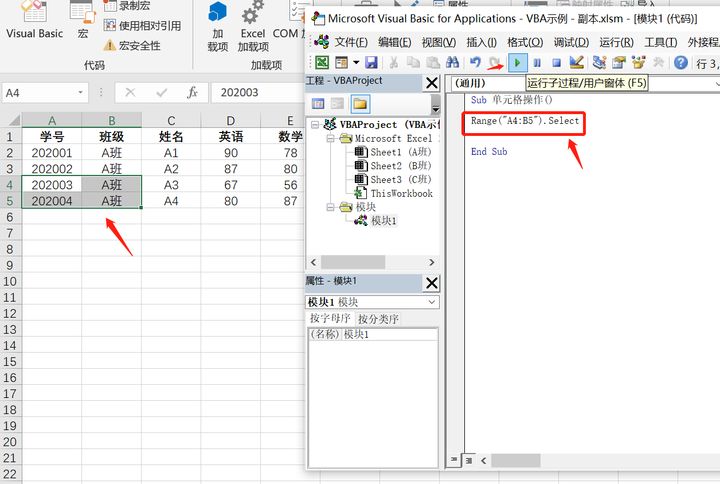
Task: Toggle 使用相对引用 in Excel ribbon
Action: tap(142, 25)
